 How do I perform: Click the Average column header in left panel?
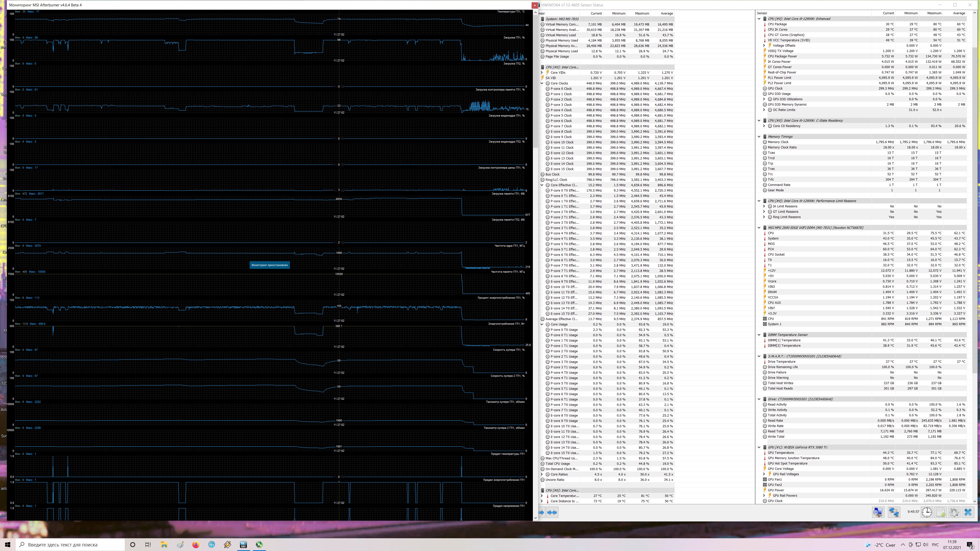pyautogui.click(x=667, y=13)
